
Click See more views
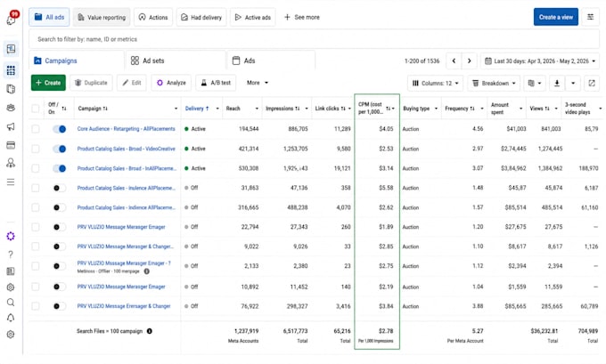tap(302, 17)
